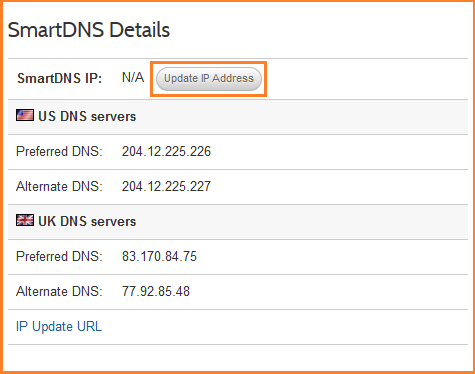This screenshot has height=374, width=475.
Task: Click the UK Alternate DNS label
Action: (x=59, y=291)
